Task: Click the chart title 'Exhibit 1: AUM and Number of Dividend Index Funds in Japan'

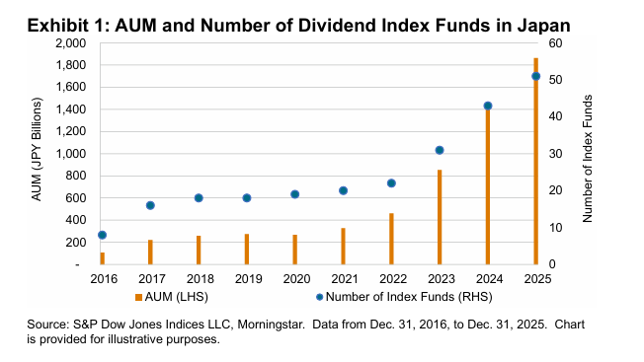Action: point(298,26)
